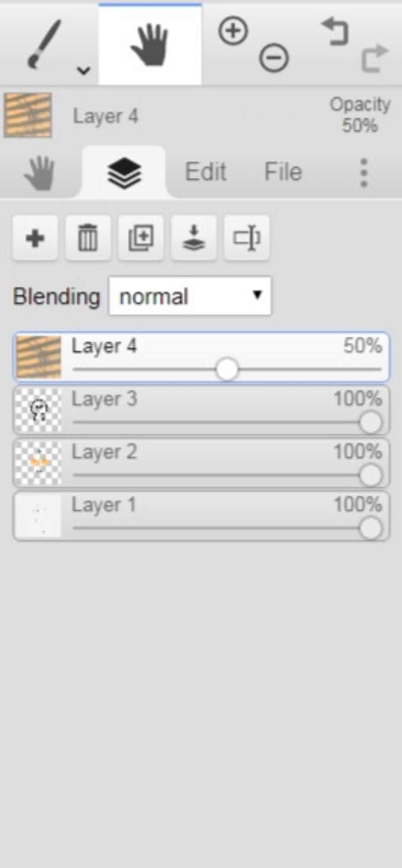Rename the selected layer
The image size is (402, 868).
(247, 238)
